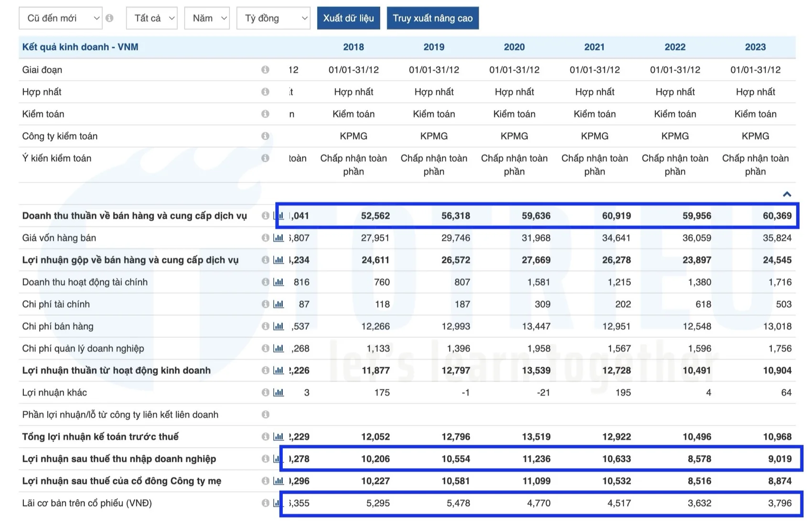
Task: Select the 2023 column header
Action: 755,47
